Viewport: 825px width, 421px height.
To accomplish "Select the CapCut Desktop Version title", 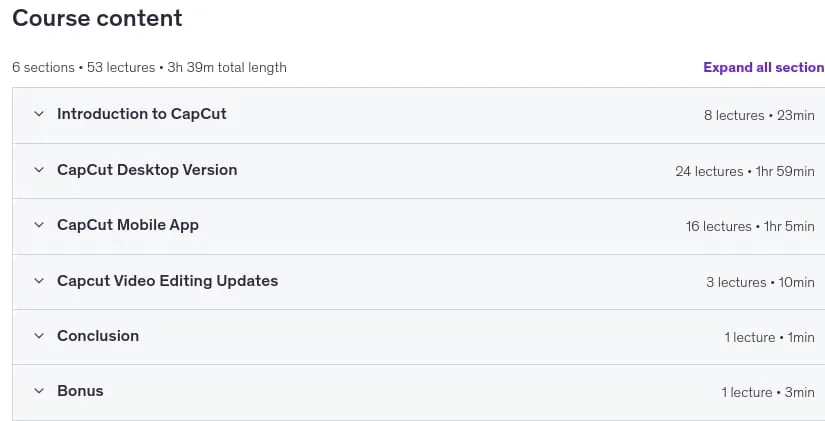I will click(x=147, y=169).
